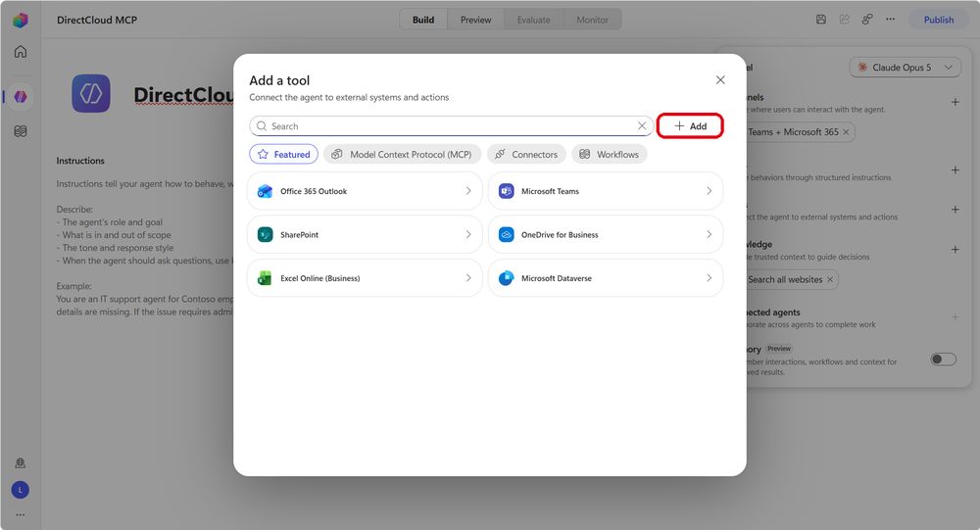Click the Microsoft Dataverse icon
This screenshot has height=530, width=980.
click(x=507, y=278)
